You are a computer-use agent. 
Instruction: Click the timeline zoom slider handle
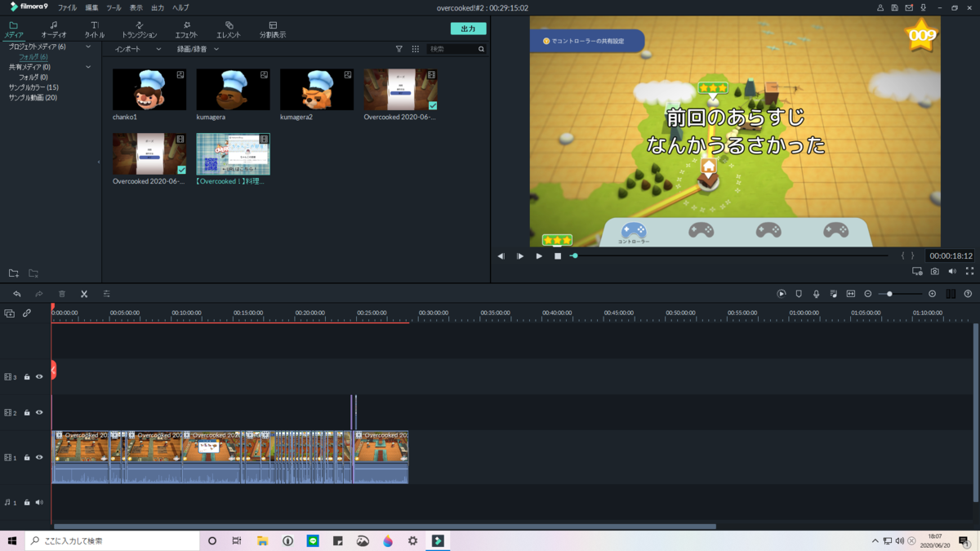tap(889, 294)
